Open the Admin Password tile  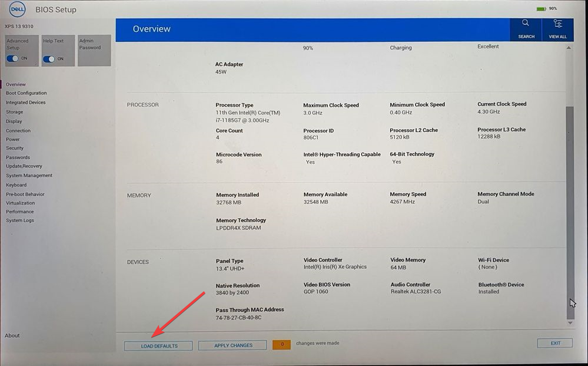tap(94, 51)
